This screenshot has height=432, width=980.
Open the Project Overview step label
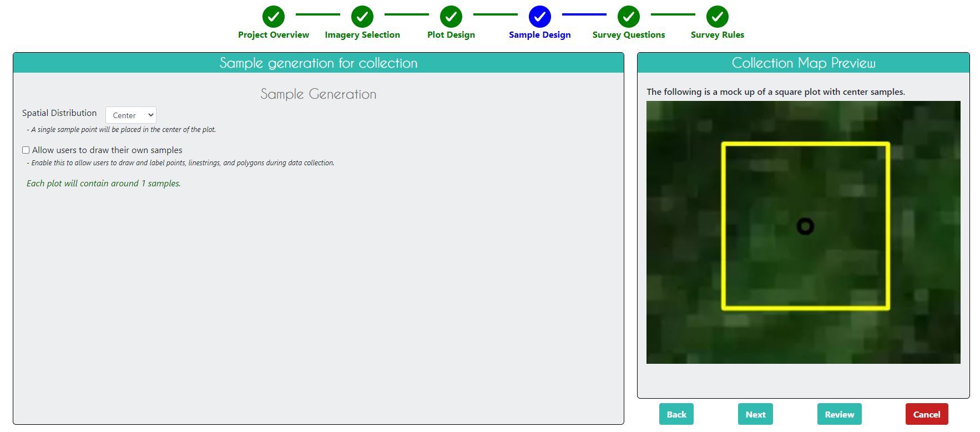[x=273, y=35]
